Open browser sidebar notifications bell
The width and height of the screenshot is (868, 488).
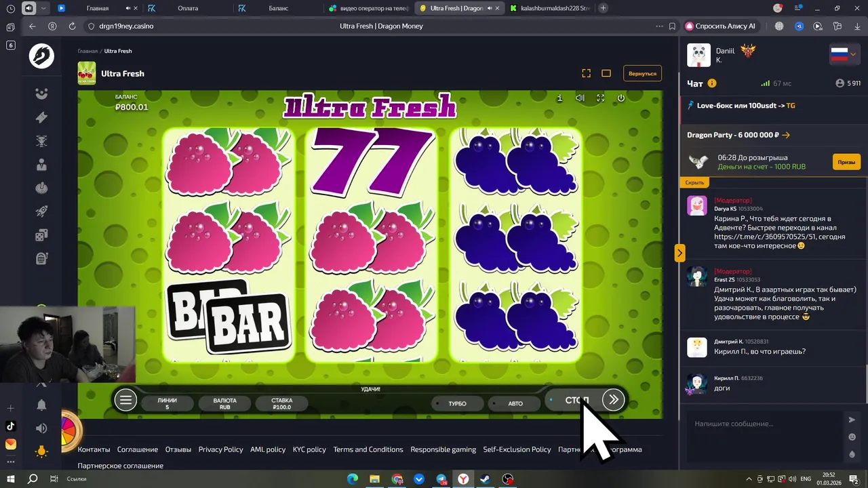tap(41, 405)
